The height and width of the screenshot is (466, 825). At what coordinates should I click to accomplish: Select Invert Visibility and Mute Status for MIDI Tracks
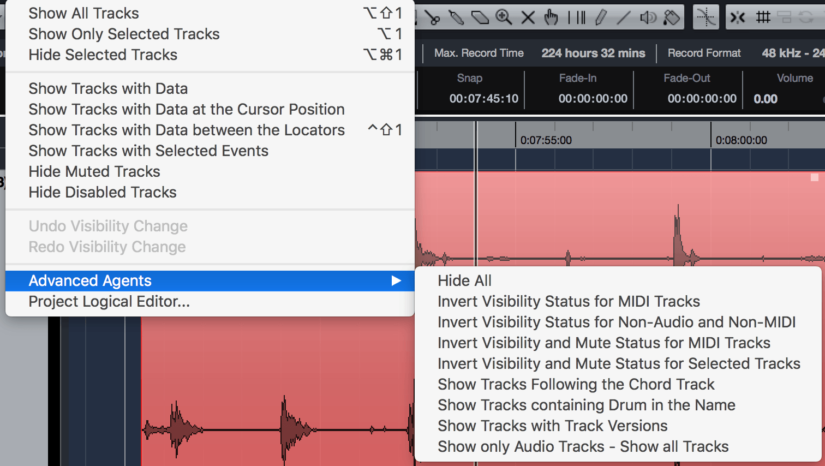[618, 343]
